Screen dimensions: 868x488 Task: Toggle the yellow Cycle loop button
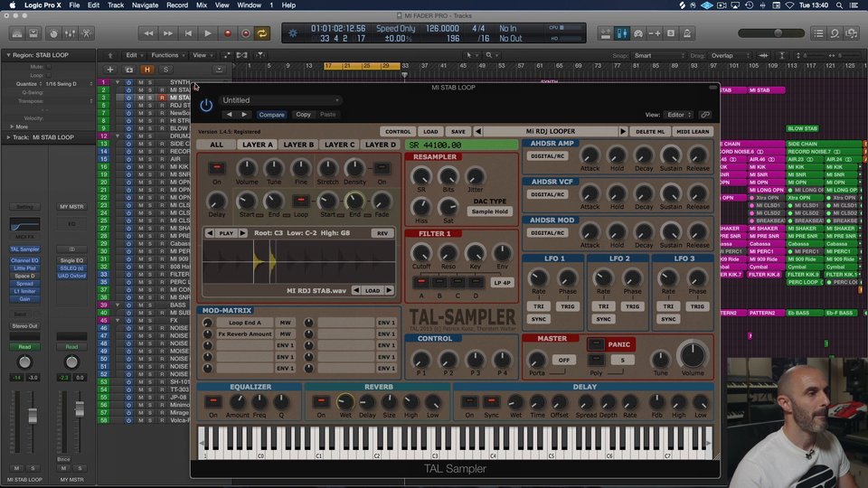[262, 33]
